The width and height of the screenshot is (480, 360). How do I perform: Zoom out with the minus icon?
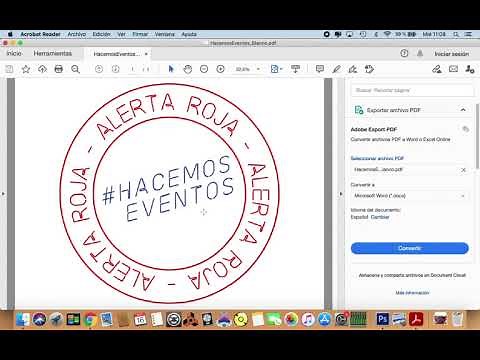click(x=204, y=69)
